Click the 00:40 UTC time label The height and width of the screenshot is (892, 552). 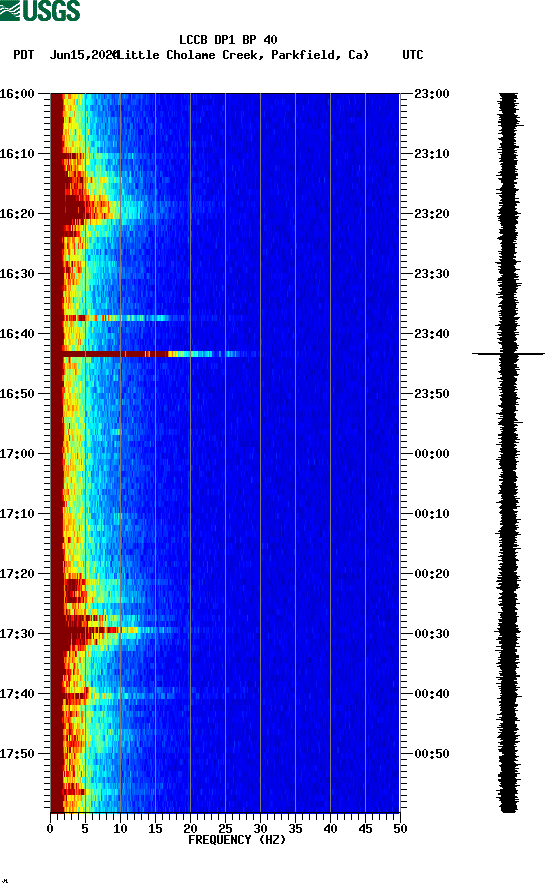432,694
